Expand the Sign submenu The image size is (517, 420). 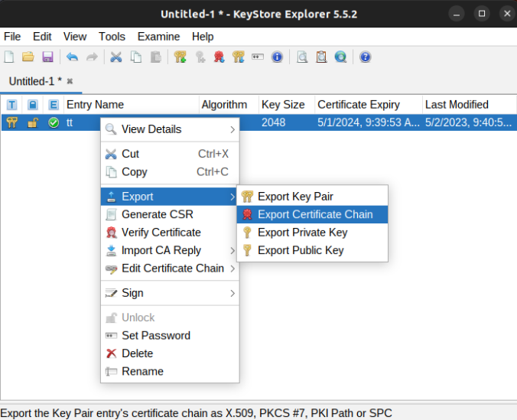tap(170, 293)
